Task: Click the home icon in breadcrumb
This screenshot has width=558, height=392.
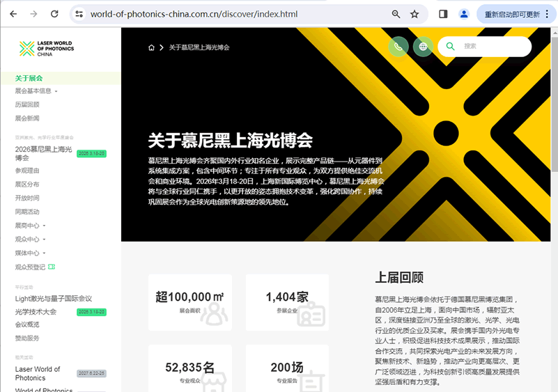Action: coord(152,47)
